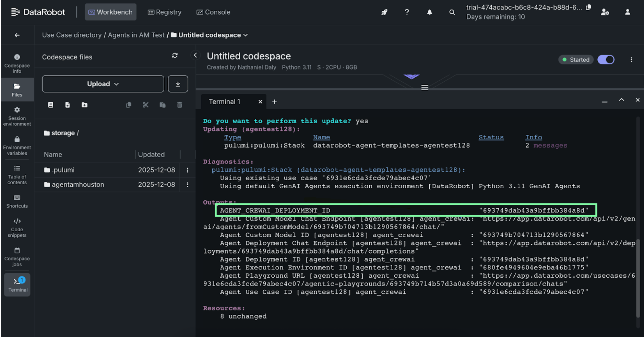Click the new folder icon
The width and height of the screenshot is (644, 337).
(84, 105)
